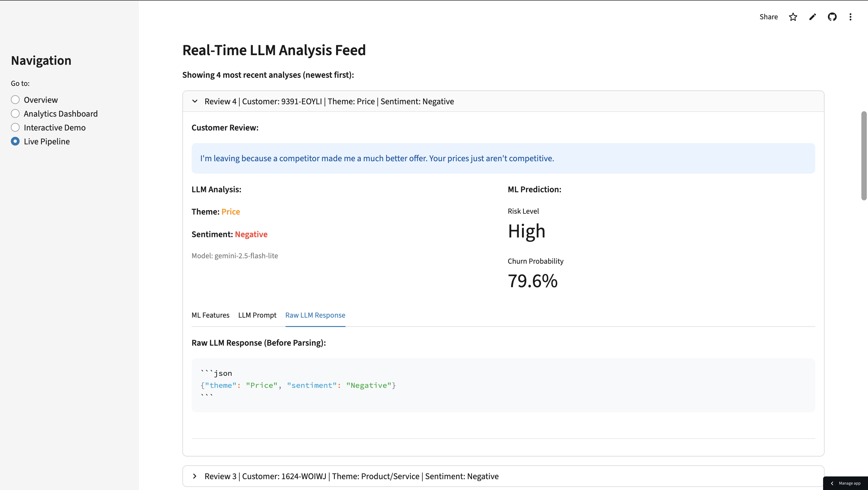Screen dimensions: 868x490
Task: Switch to the LLM Prompt tab
Action: pyautogui.click(x=257, y=315)
